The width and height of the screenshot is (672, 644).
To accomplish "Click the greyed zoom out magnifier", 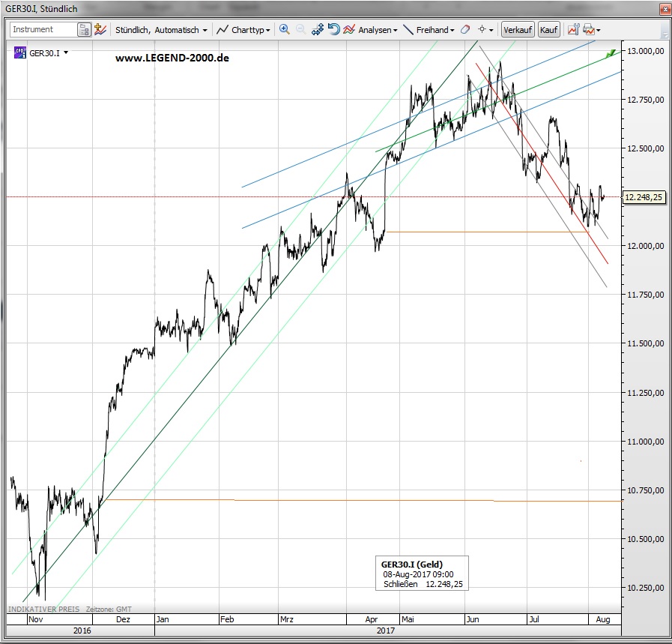I will pos(300,30).
